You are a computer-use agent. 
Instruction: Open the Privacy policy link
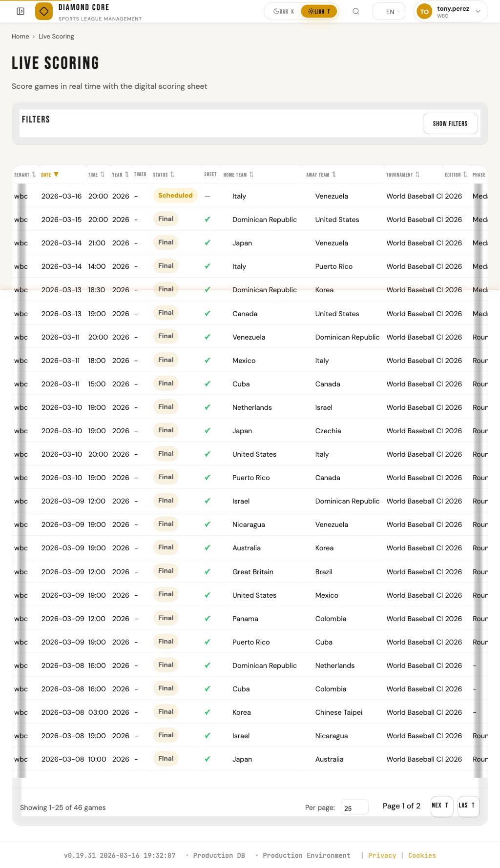382,855
